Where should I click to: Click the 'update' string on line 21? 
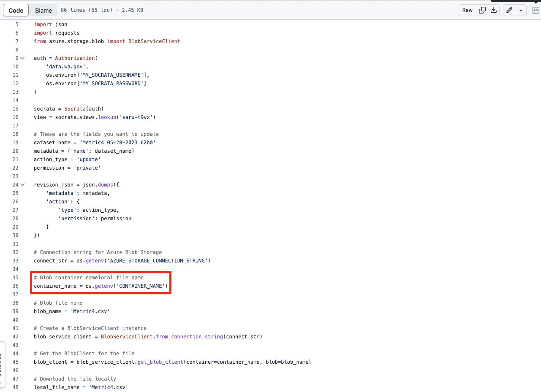coord(89,160)
